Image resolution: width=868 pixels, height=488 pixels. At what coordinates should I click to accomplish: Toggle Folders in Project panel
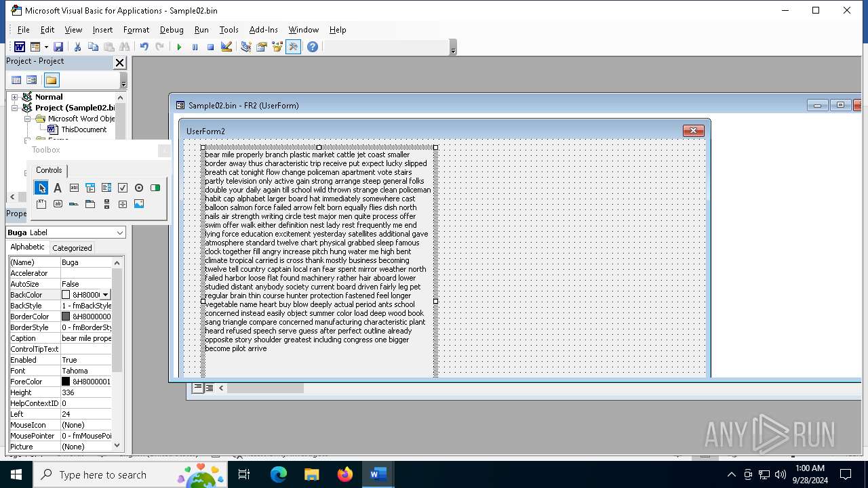52,80
